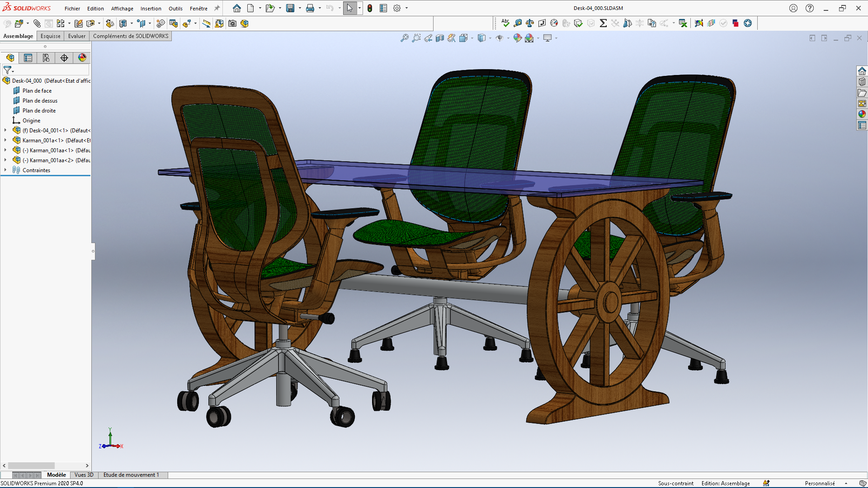Pin the menu bar with pushpin icon

(x=217, y=8)
